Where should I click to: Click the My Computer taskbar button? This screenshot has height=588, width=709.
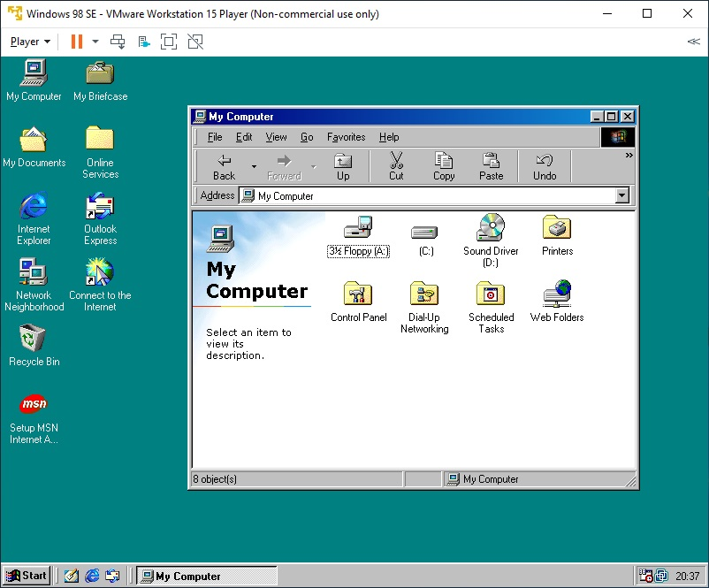[207, 576]
